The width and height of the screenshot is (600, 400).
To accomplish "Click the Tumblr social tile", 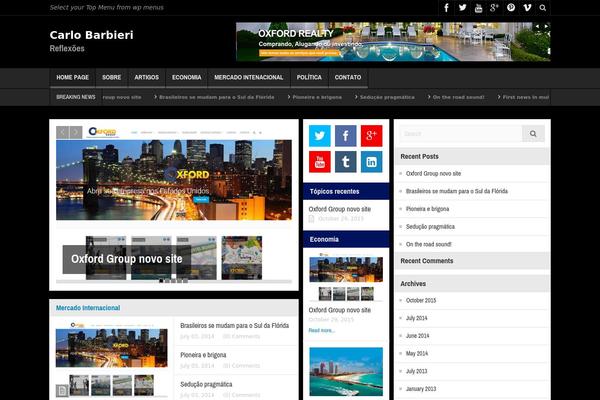I will (x=346, y=162).
